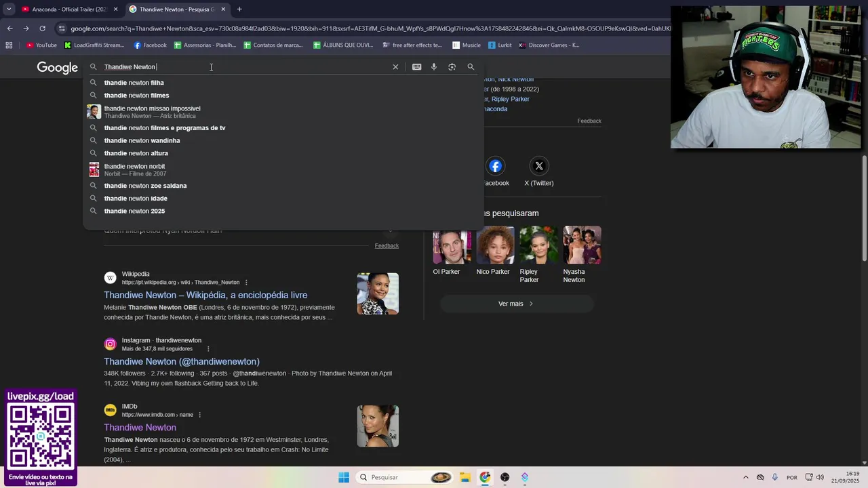Open File Explorer from the taskbar
The width and height of the screenshot is (868, 488).
(465, 477)
